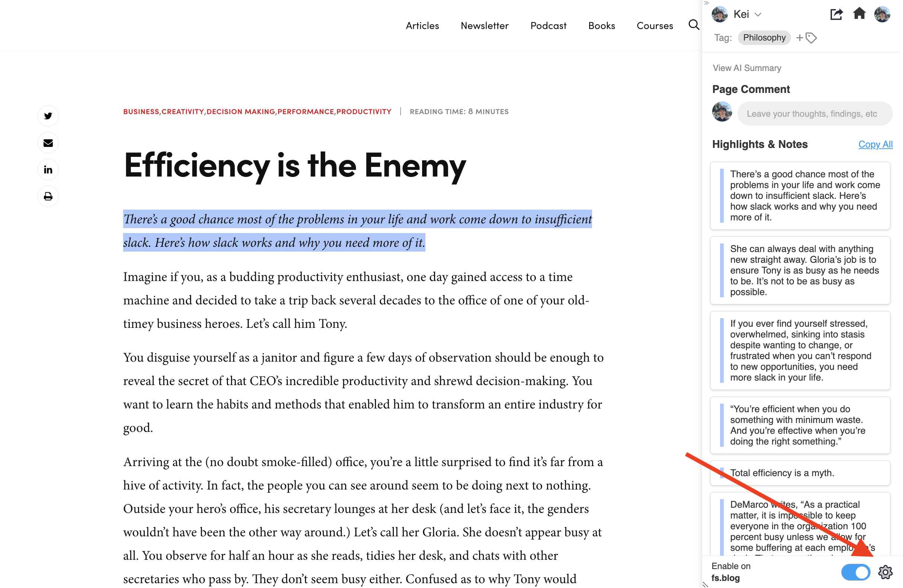Image resolution: width=903 pixels, height=588 pixels.
Task: Click the share/export icon in the sidebar header
Action: point(836,14)
